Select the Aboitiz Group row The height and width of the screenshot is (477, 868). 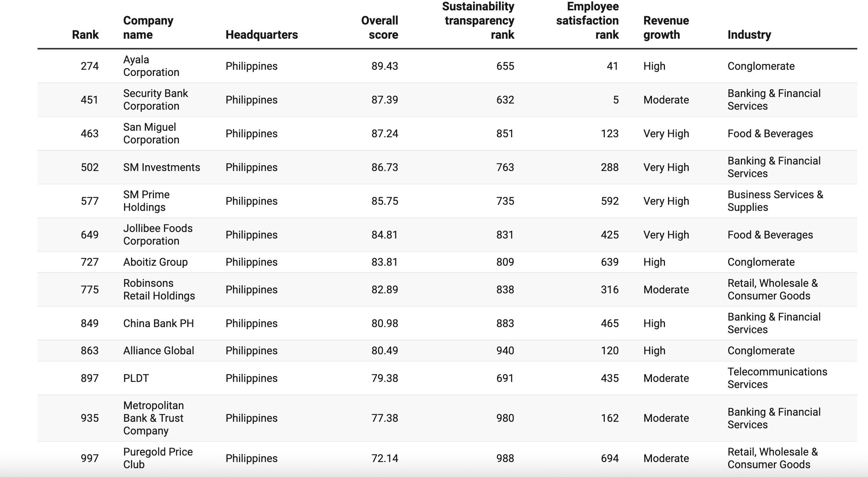tap(155, 262)
